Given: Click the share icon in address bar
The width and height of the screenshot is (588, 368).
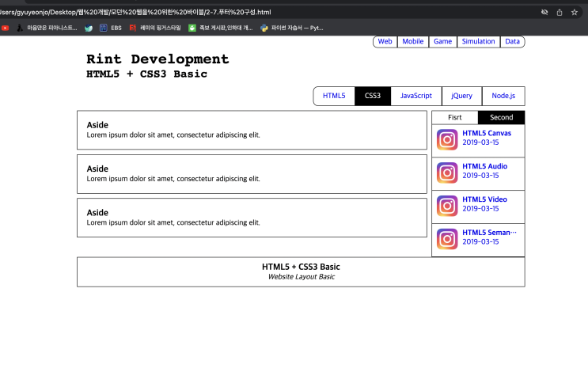Looking at the screenshot, I should pos(560,13).
